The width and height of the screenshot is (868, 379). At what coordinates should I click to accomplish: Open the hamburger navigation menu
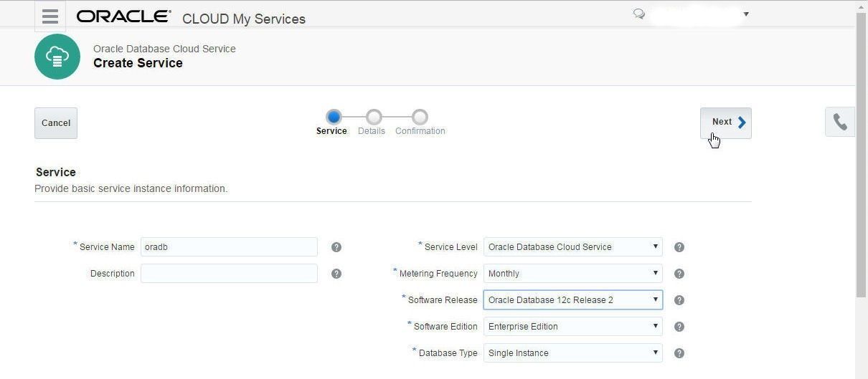pos(49,16)
